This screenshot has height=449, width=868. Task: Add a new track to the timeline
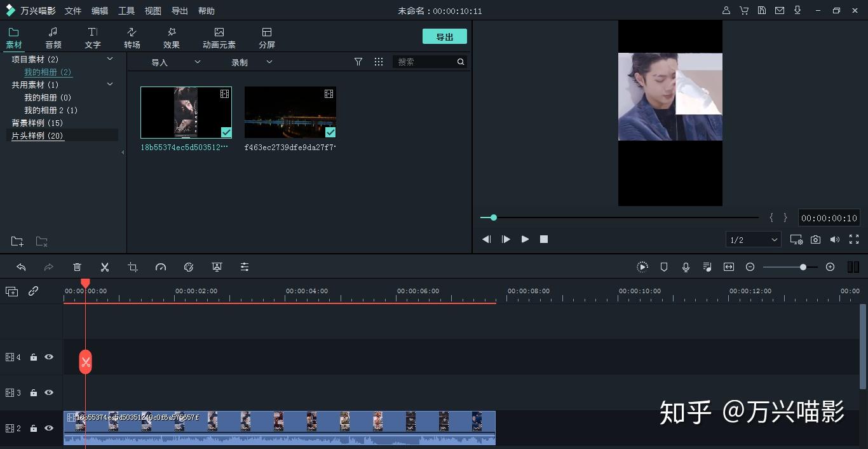11,291
